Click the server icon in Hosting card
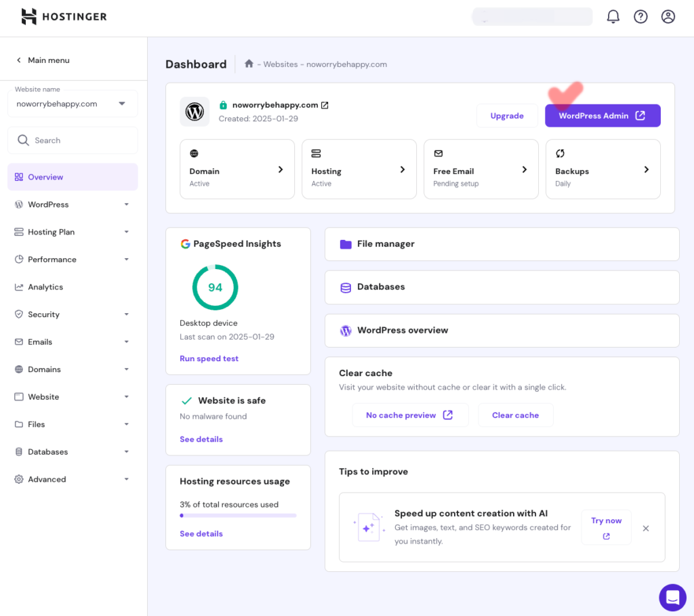The image size is (694, 616). [316, 154]
